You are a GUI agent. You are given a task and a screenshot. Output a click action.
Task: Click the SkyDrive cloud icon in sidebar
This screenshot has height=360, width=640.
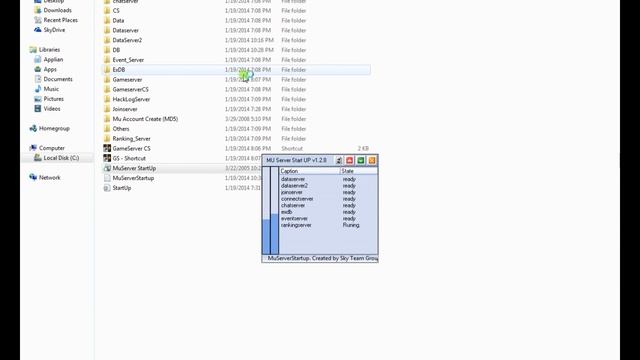point(38,30)
